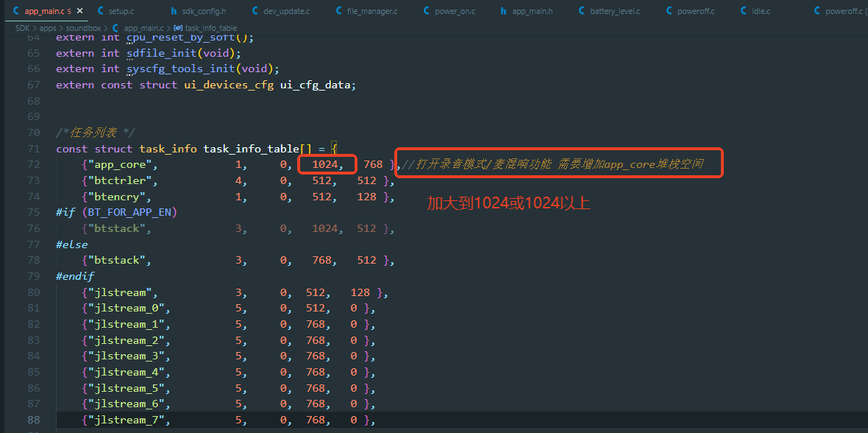Click the #endif preprocessor directive
Screen dimensions: 868x433
(75, 276)
